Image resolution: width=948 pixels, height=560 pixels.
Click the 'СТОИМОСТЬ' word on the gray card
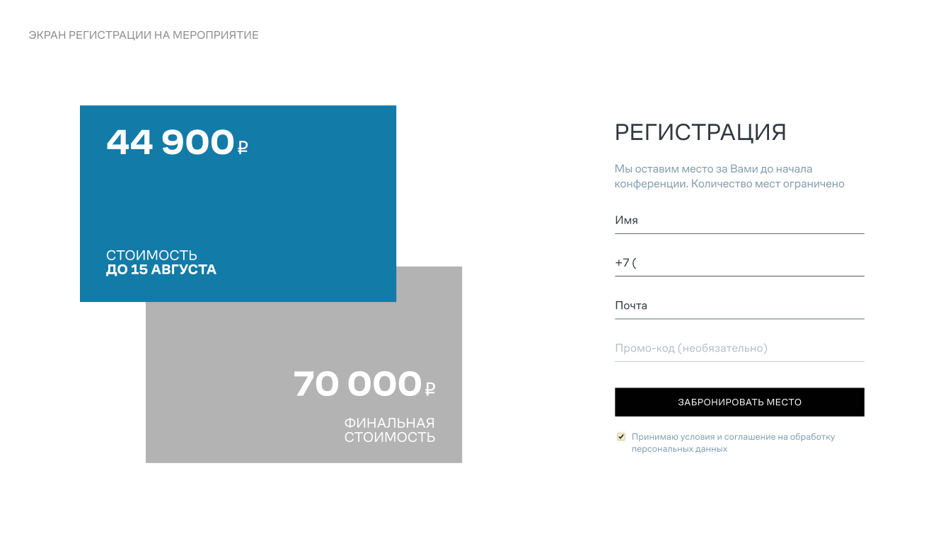point(390,437)
